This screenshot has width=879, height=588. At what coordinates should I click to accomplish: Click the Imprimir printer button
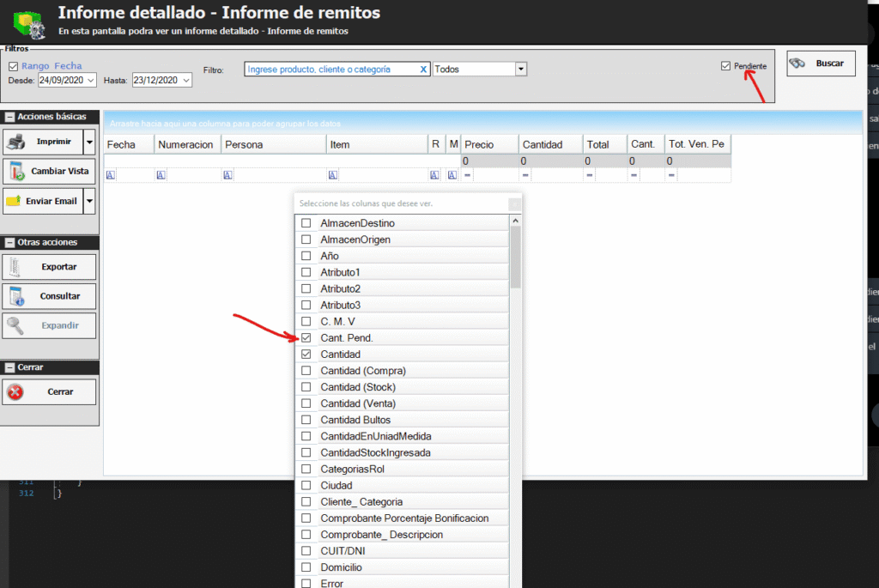[42, 142]
